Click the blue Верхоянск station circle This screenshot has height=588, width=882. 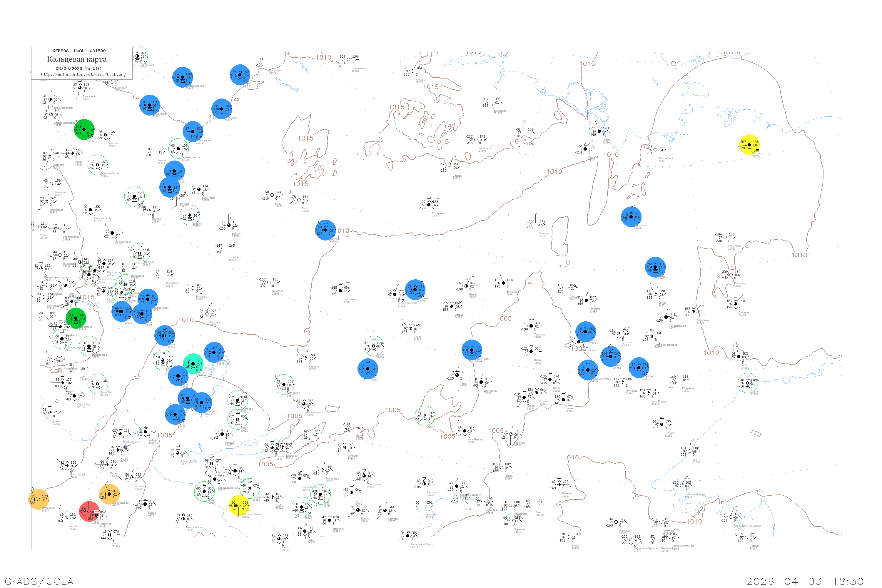tap(631, 217)
